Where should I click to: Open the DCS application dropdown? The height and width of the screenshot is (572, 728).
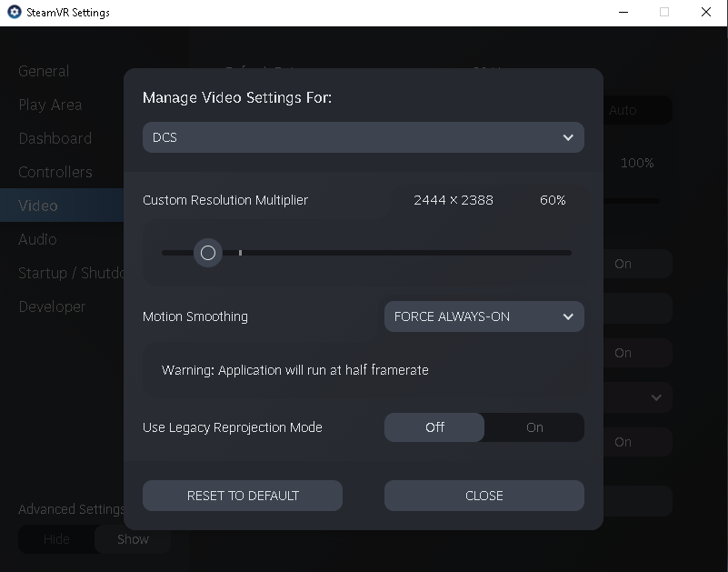coord(363,137)
